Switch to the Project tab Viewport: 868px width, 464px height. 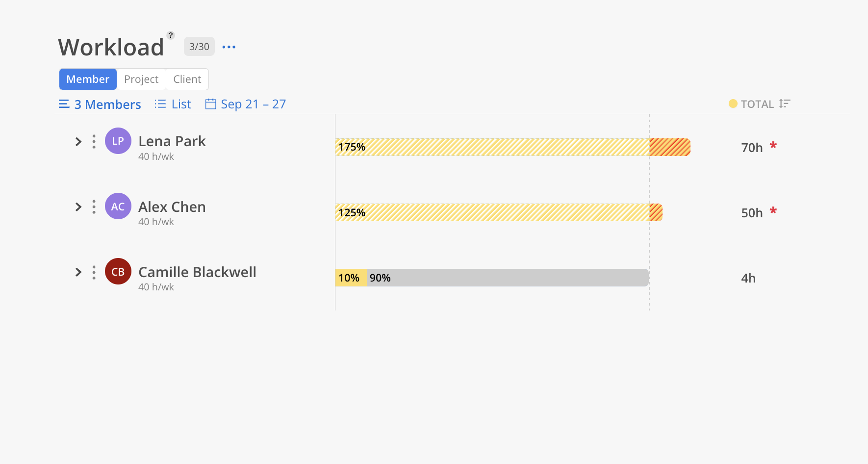(141, 79)
